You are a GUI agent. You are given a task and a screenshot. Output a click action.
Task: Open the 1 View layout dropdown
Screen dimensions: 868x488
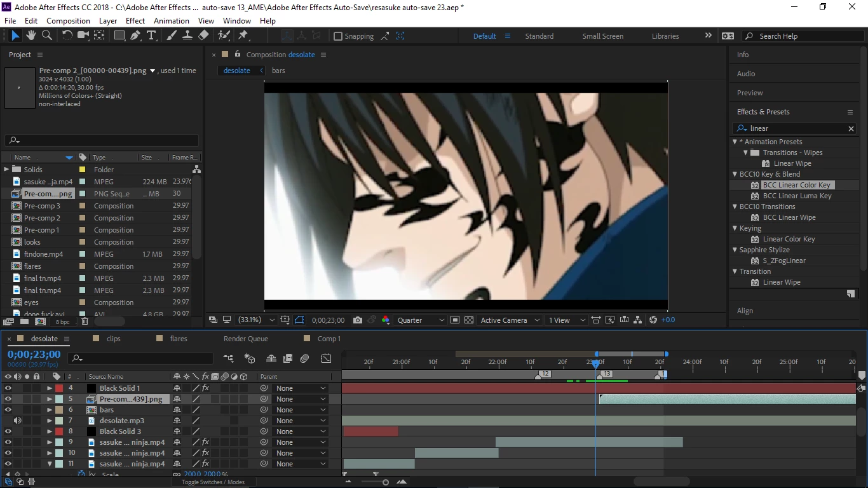point(566,320)
